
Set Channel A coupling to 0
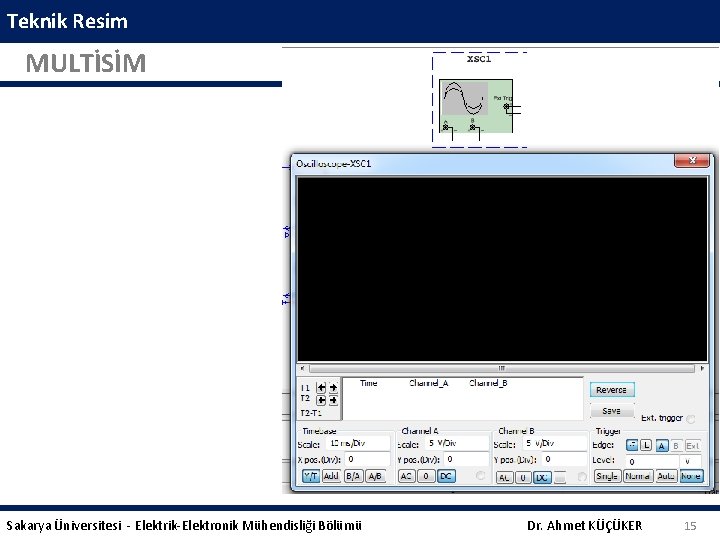click(426, 476)
